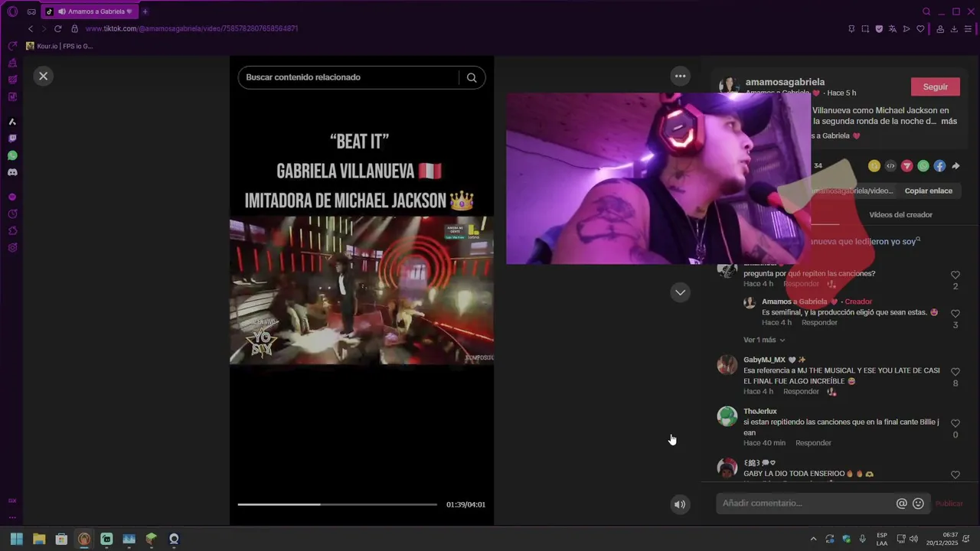Image resolution: width=980 pixels, height=551 pixels.
Task: Open WhatsApp in Opera sidebar
Action: coord(12,155)
